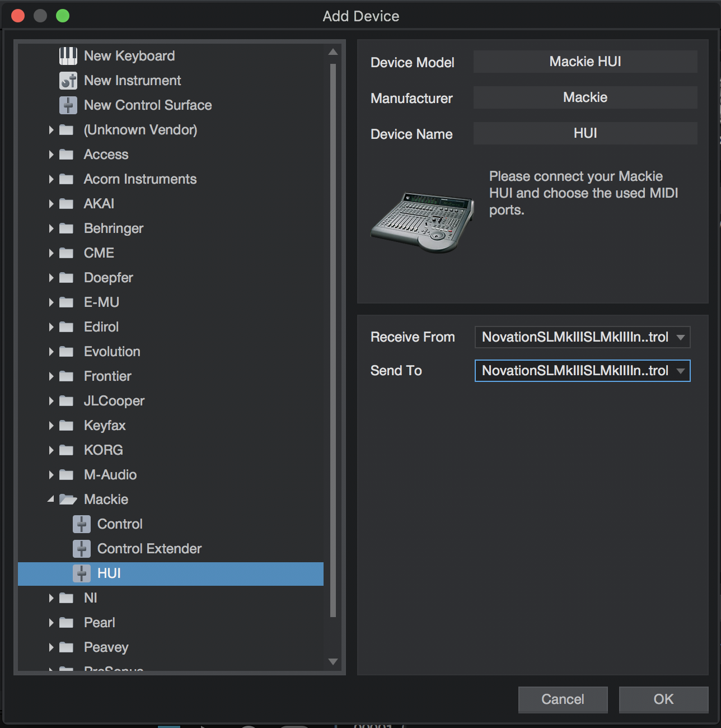Click the device list scrollbar thumb

point(333,340)
